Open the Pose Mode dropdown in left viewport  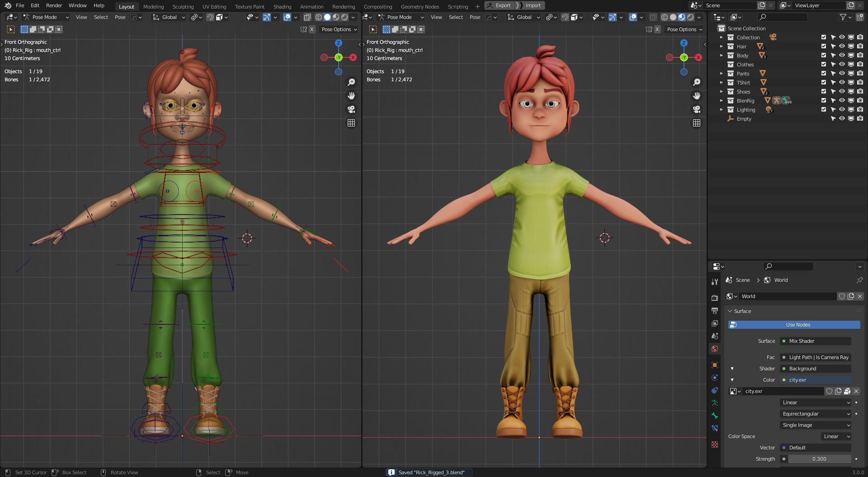[46, 17]
